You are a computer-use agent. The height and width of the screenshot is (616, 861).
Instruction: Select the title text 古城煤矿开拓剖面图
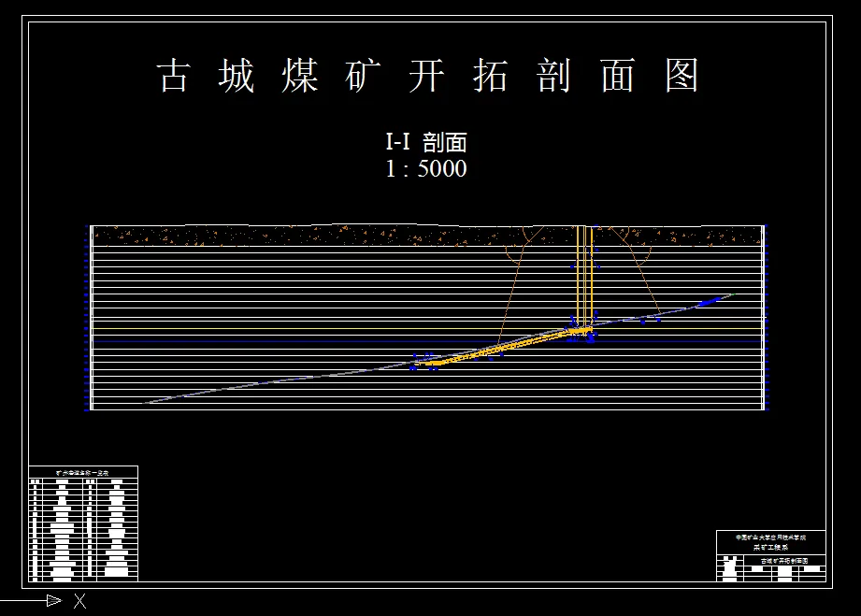click(x=430, y=77)
